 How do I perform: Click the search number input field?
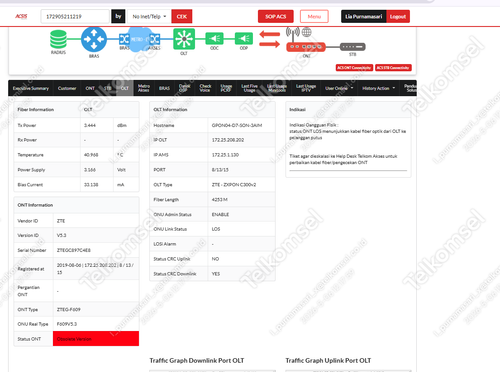click(75, 16)
